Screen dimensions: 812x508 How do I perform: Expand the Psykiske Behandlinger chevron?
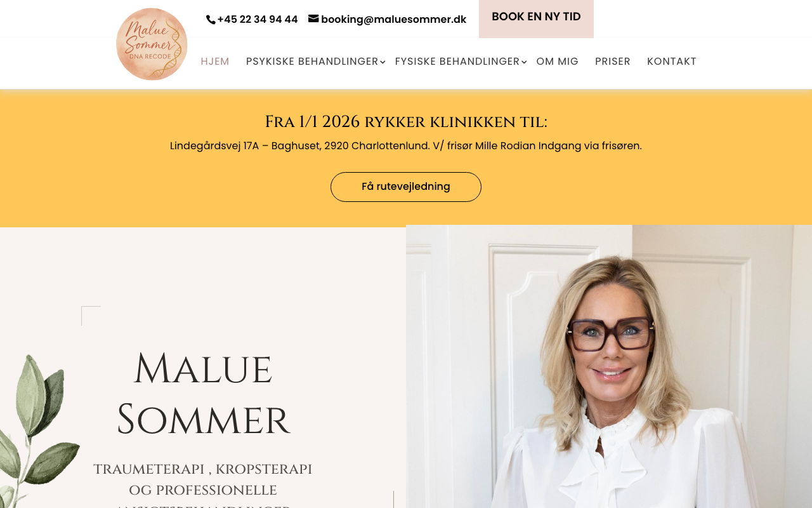[x=383, y=62]
